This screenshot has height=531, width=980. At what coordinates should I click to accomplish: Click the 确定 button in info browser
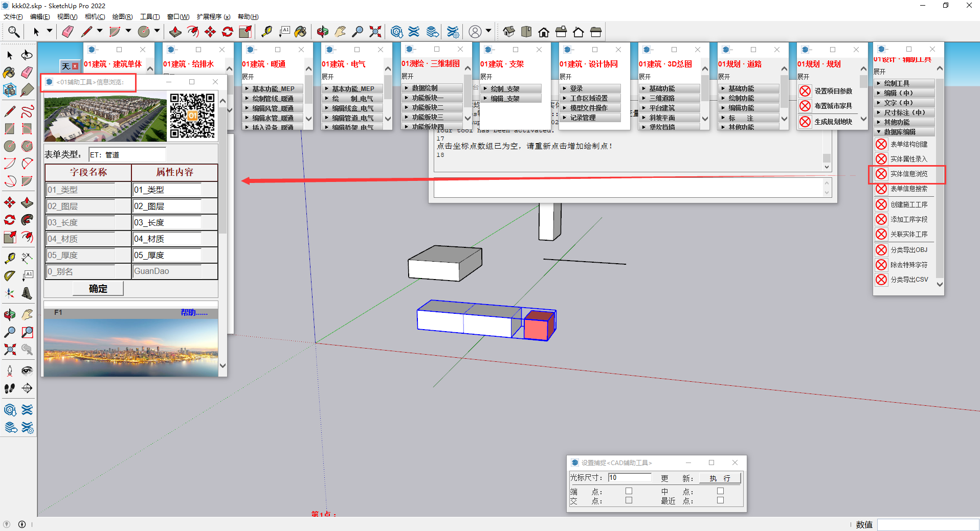(98, 289)
